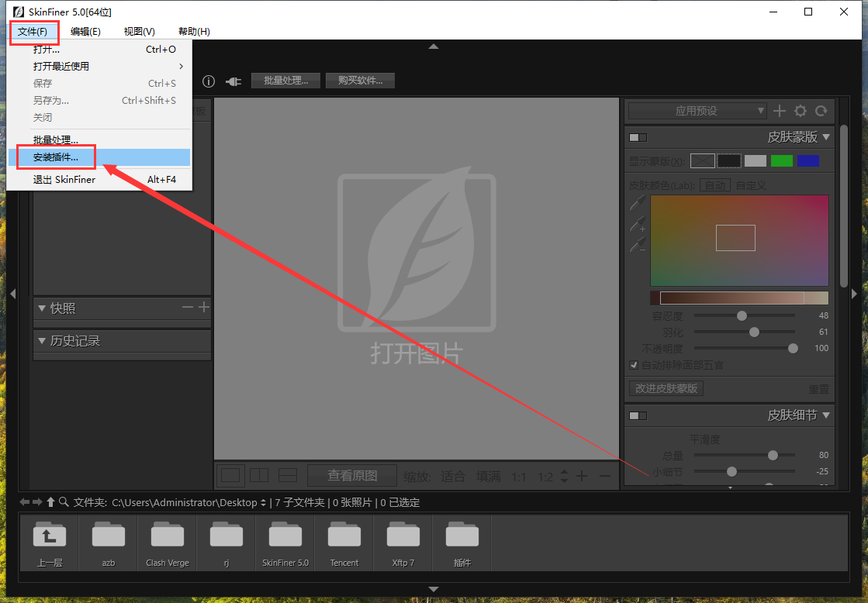Viewport: 868px width, 603px height.
Task: Select the add-color eyedropper plus tool
Action: coord(638,225)
